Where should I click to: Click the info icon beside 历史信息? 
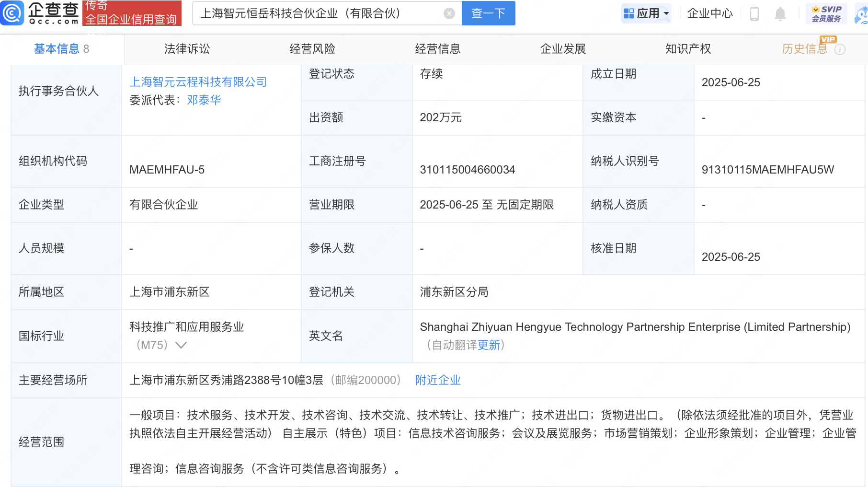[840, 49]
